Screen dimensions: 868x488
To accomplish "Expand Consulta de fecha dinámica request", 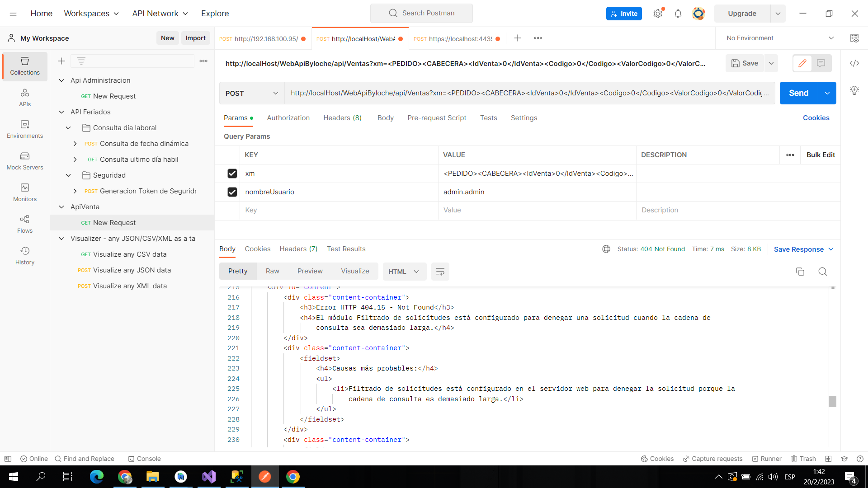I will point(75,144).
